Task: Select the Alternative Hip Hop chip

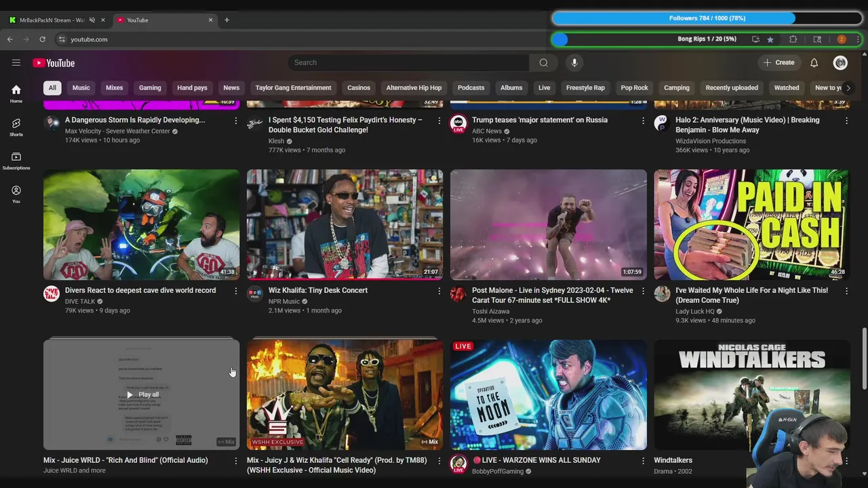Action: [x=414, y=87]
